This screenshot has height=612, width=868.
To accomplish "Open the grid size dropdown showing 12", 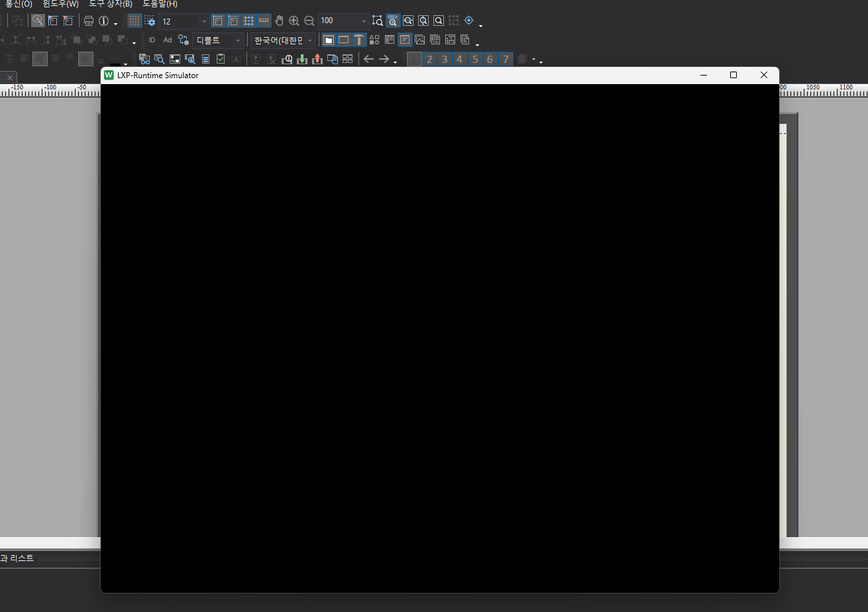I will coord(184,21).
